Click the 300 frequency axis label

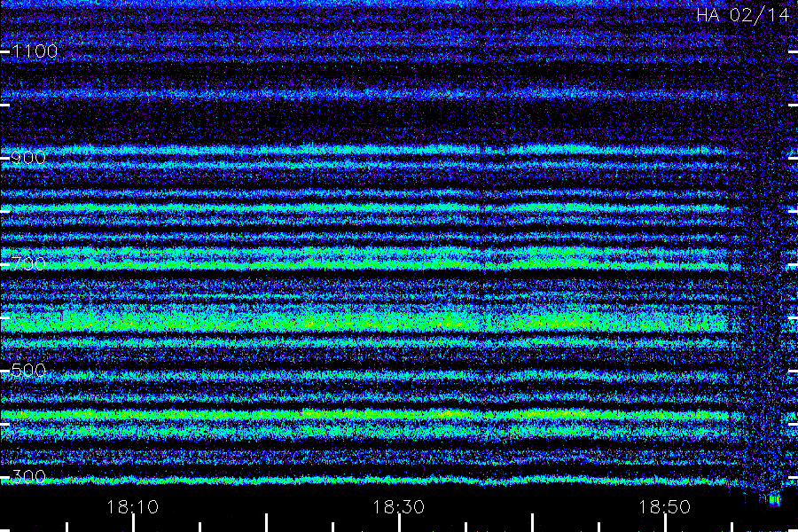coord(28,477)
